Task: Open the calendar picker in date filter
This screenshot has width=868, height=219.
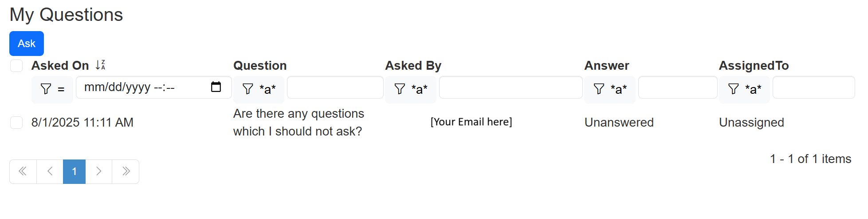Action: pos(216,87)
